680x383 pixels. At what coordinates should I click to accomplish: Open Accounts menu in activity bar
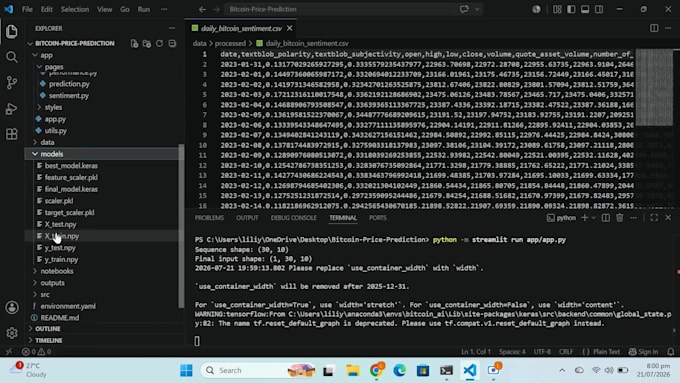coord(12,308)
